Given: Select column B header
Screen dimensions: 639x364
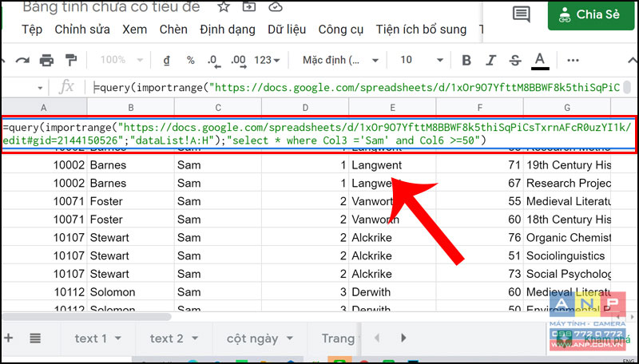Looking at the screenshot, I should point(130,108).
